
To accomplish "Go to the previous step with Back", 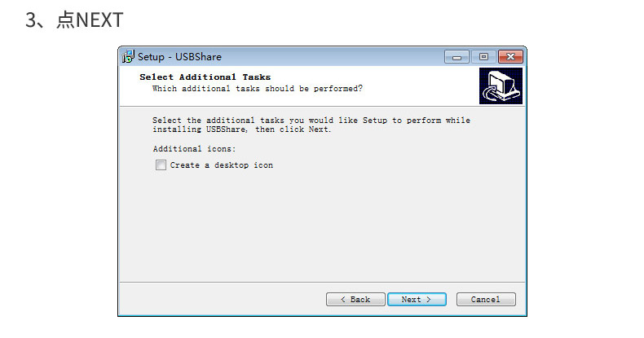I will pos(355,300).
